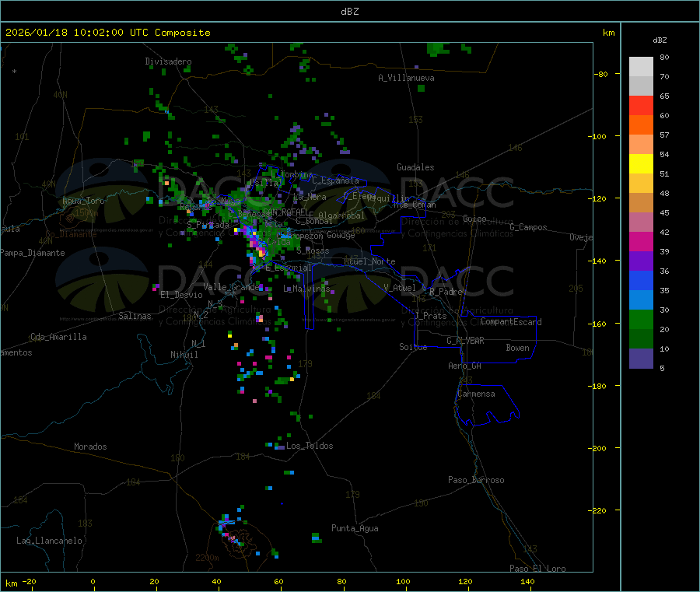Select the green 30 dBZ legend swatch

click(x=641, y=319)
